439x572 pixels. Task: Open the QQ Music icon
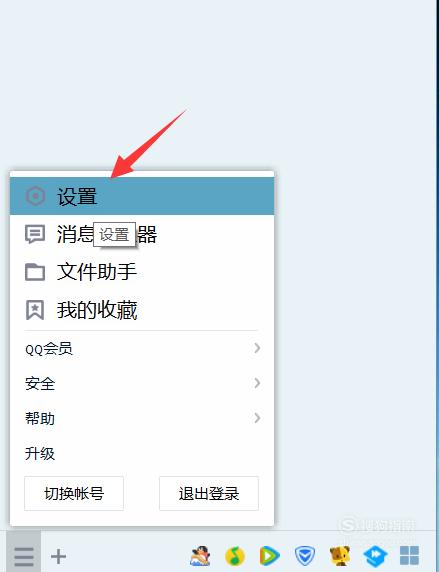tap(235, 556)
